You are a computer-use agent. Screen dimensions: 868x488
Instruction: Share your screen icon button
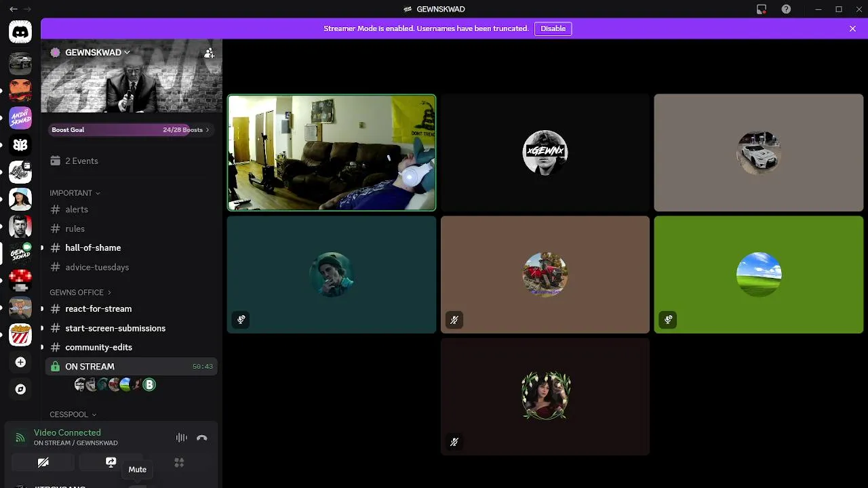(111, 462)
